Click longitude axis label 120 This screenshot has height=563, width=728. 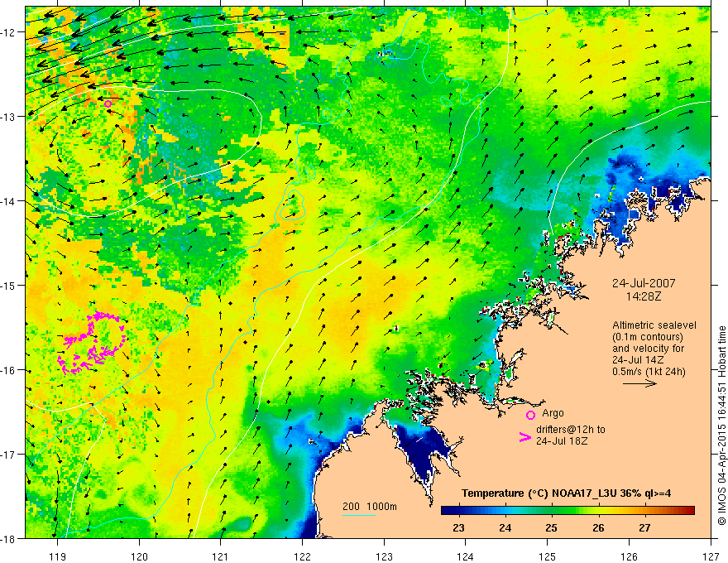click(x=139, y=556)
